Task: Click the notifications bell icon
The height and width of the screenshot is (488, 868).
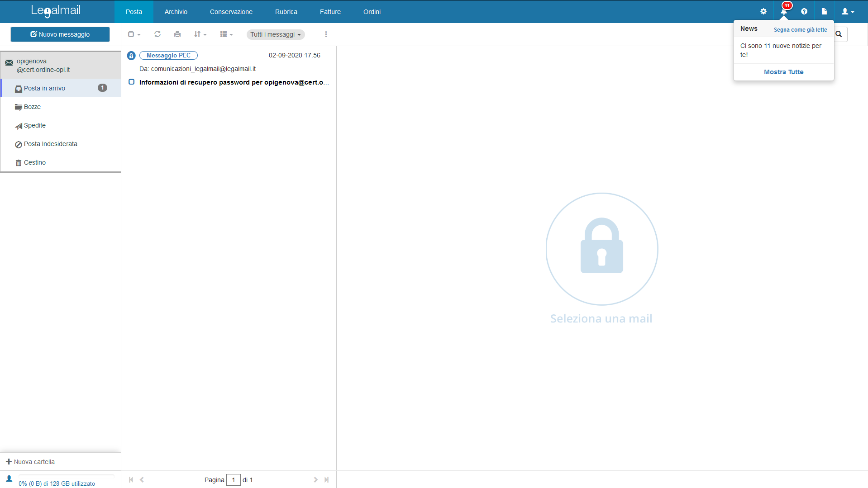Action: pos(784,12)
